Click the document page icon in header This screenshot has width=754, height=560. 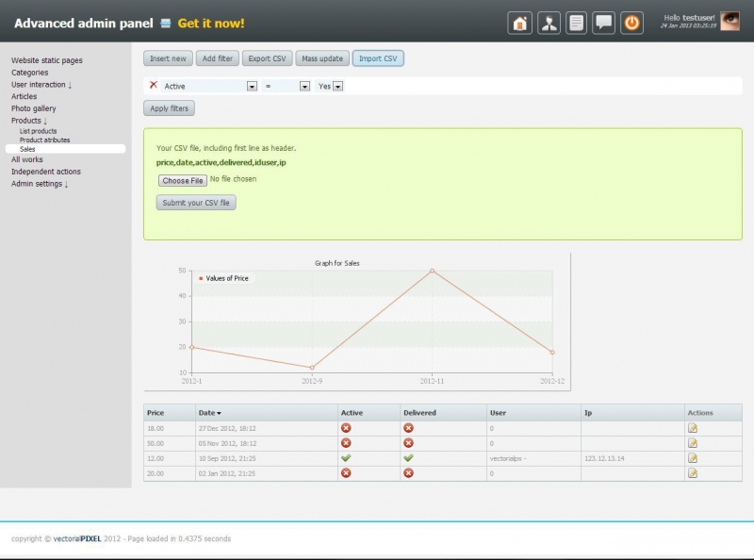coord(576,24)
